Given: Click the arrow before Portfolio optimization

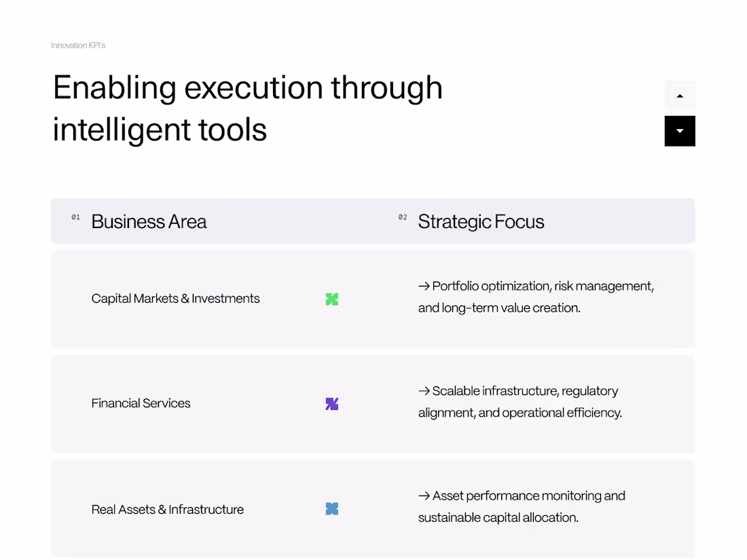Looking at the screenshot, I should tap(424, 286).
